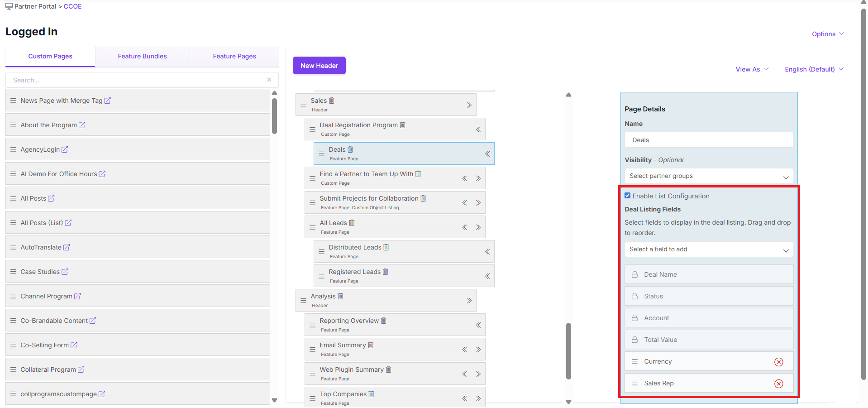Click the CCOE breadcrumb link
Image resolution: width=868 pixels, height=408 pixels.
[72, 6]
